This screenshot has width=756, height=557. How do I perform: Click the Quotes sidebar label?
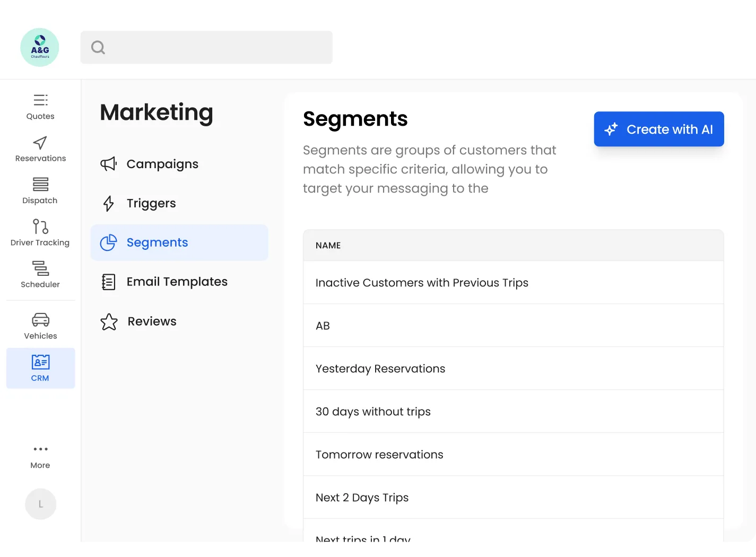click(40, 116)
